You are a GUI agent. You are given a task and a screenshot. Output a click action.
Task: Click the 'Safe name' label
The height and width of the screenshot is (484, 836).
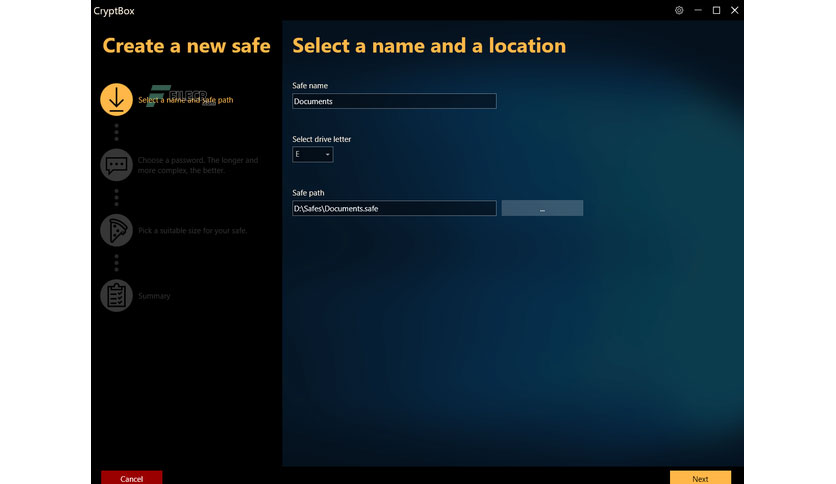point(310,85)
